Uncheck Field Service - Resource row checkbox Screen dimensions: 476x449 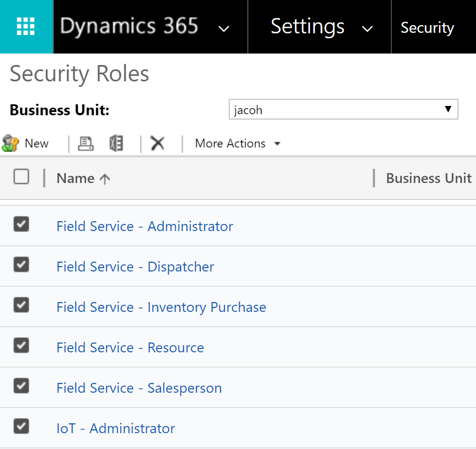21,346
